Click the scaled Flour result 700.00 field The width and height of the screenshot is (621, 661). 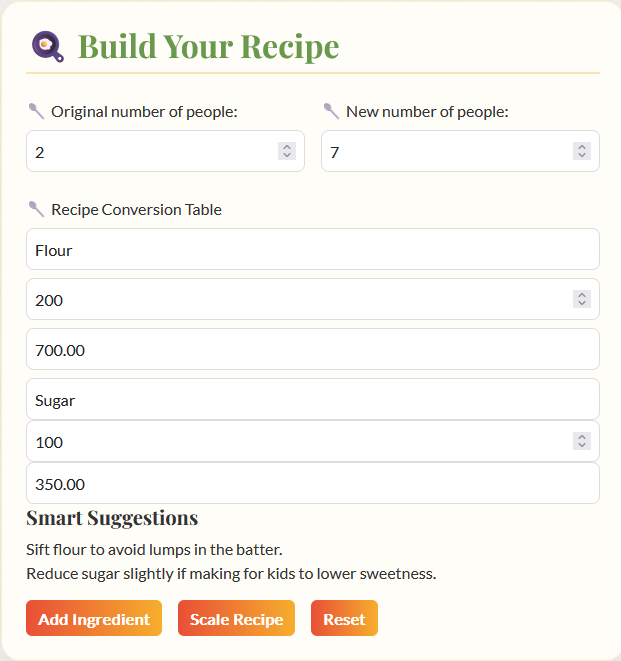click(313, 349)
